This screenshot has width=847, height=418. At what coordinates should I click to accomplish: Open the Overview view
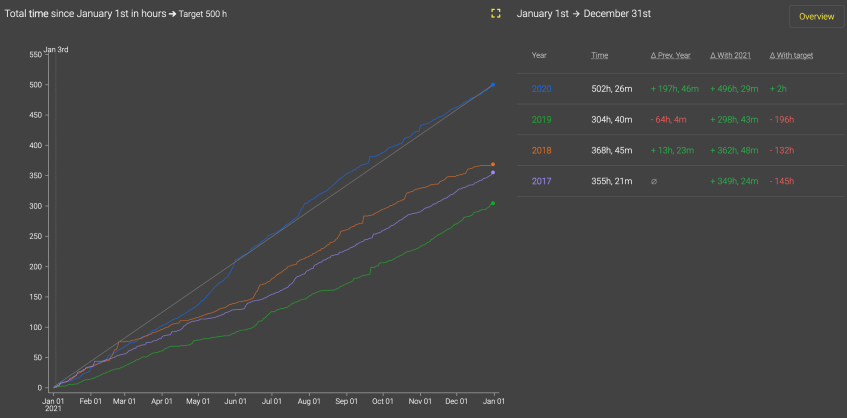click(x=816, y=17)
